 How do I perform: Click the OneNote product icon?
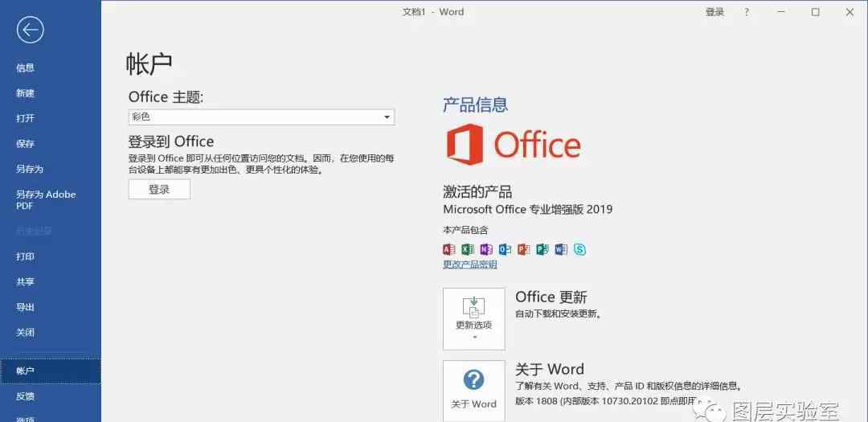tap(486, 249)
